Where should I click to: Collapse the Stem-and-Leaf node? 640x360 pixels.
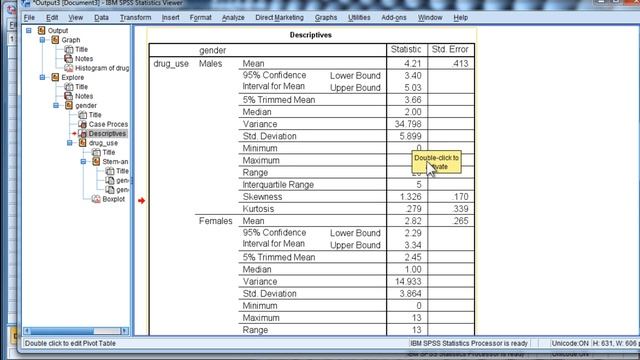83,162
